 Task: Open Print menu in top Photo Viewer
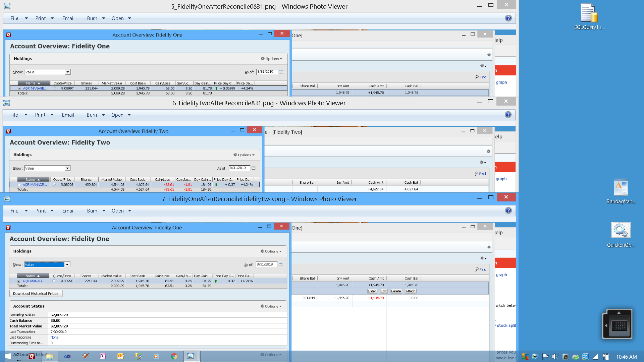tap(41, 18)
